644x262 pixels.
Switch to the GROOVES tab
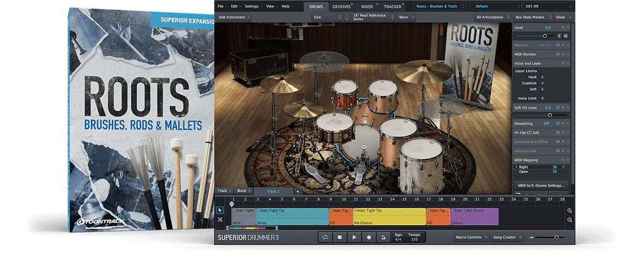[x=342, y=6]
